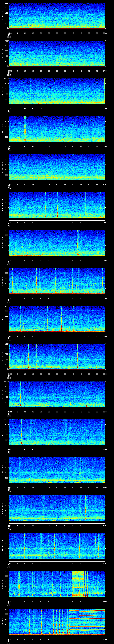Viewport: 114px width, 644px height.
Task: Select the 2:40:00 start time label
Action: (9, 601)
